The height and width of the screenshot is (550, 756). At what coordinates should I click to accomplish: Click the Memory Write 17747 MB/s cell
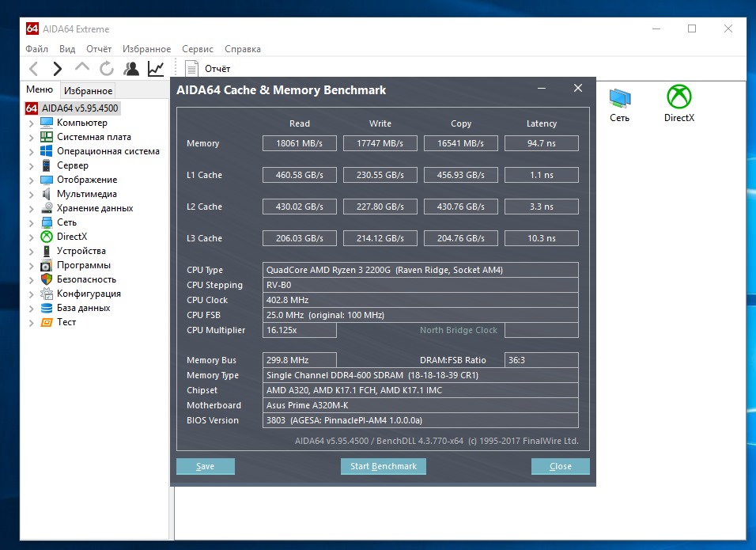click(x=380, y=143)
